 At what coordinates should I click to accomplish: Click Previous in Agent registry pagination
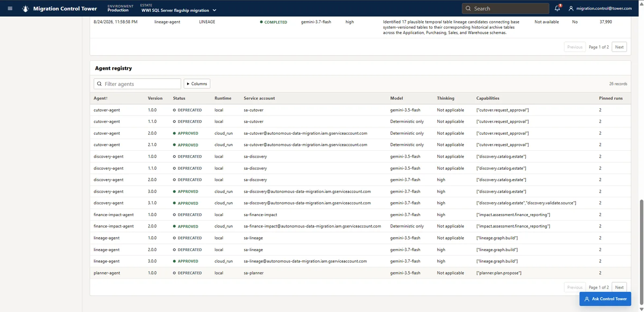coord(575,287)
